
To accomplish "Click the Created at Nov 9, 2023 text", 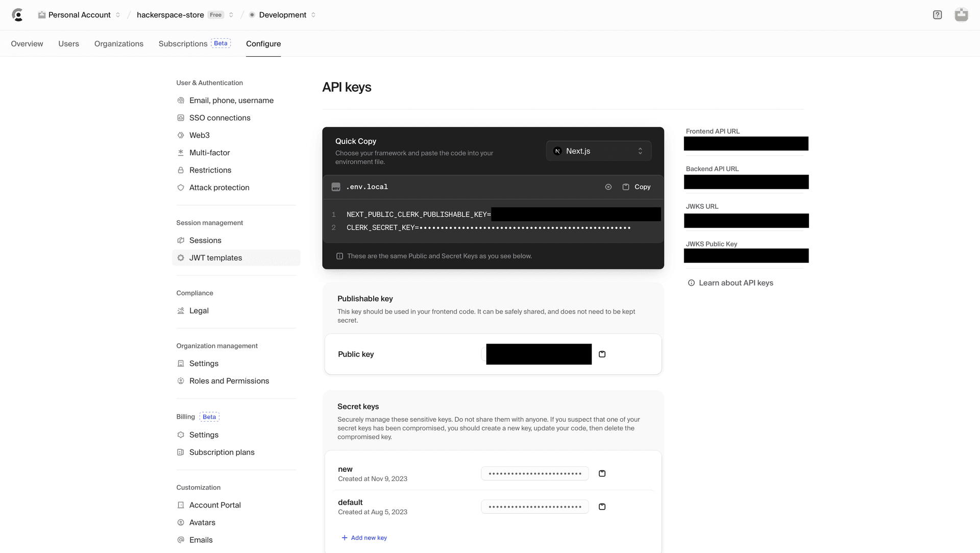I will [x=373, y=479].
